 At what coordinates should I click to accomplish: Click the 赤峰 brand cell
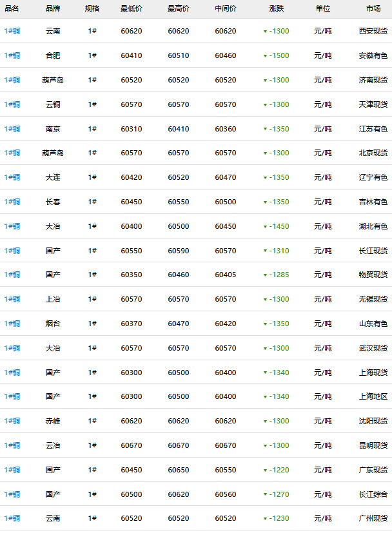(x=53, y=421)
